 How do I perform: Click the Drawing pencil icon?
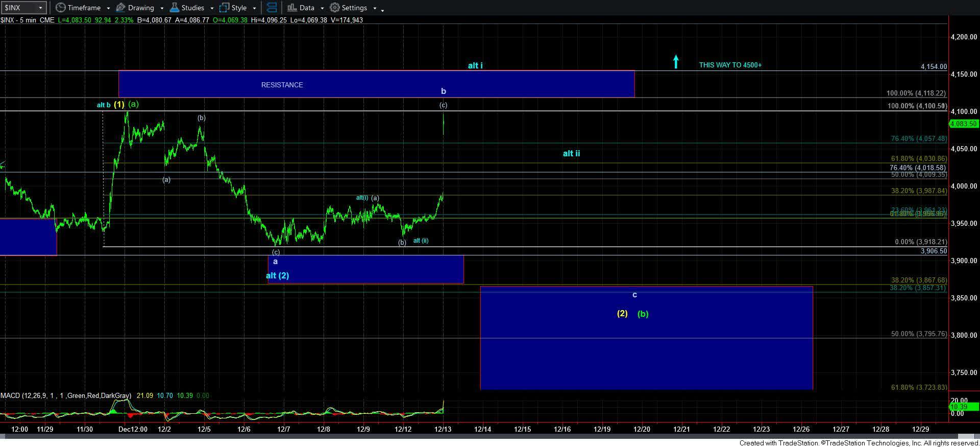coord(121,8)
